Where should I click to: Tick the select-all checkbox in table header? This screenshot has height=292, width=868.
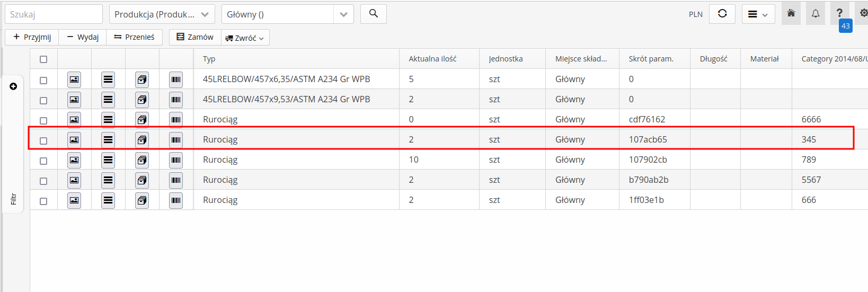click(x=43, y=59)
